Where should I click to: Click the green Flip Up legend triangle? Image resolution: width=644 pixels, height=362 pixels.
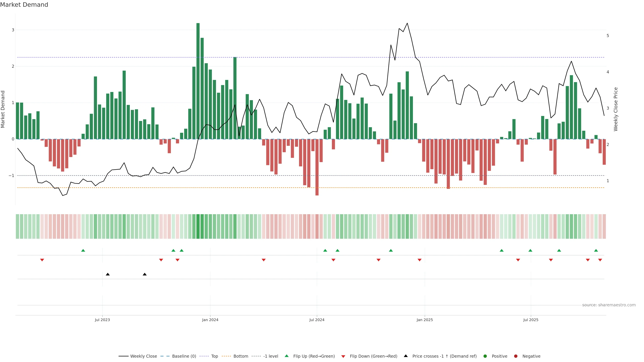(x=287, y=356)
